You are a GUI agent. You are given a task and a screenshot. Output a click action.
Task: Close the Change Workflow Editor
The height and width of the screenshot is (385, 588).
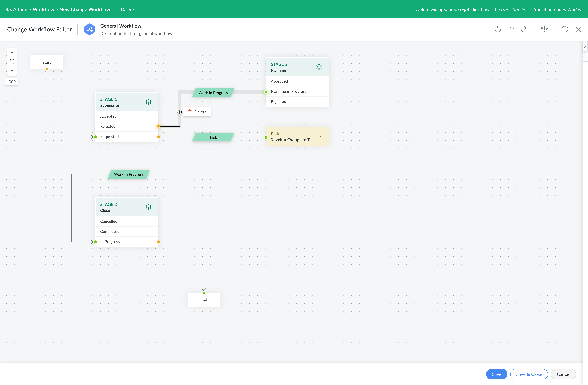578,29
